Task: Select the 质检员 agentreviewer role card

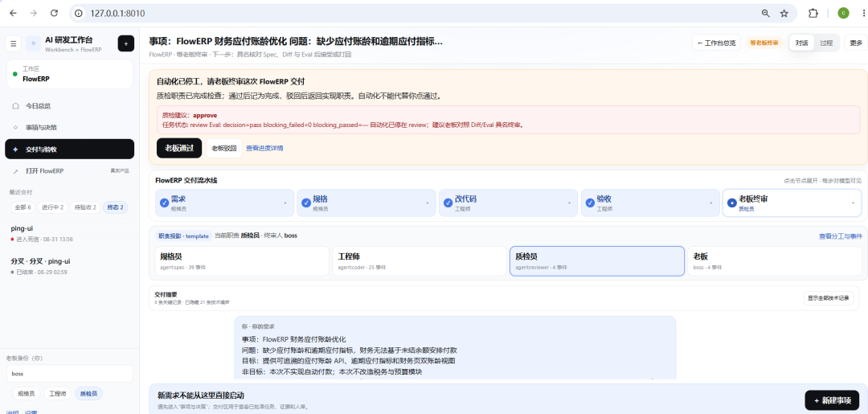Action: coord(597,261)
